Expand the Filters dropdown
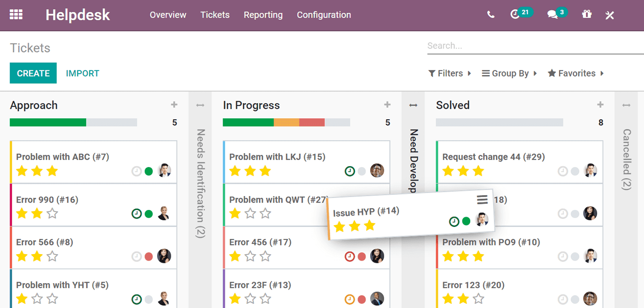Viewport: 644px width, 308px height. coord(450,73)
